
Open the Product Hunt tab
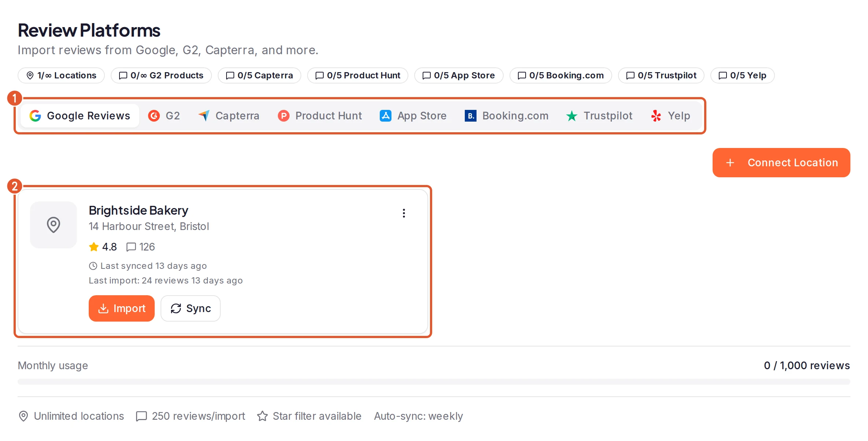(x=320, y=116)
